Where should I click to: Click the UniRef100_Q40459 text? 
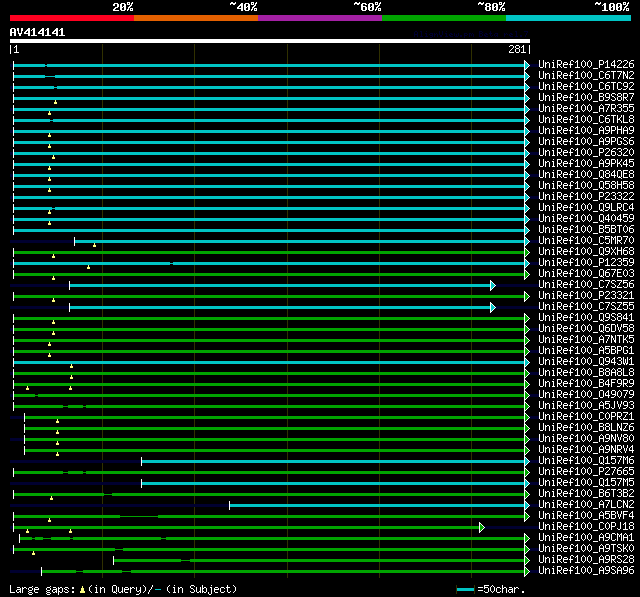point(586,219)
